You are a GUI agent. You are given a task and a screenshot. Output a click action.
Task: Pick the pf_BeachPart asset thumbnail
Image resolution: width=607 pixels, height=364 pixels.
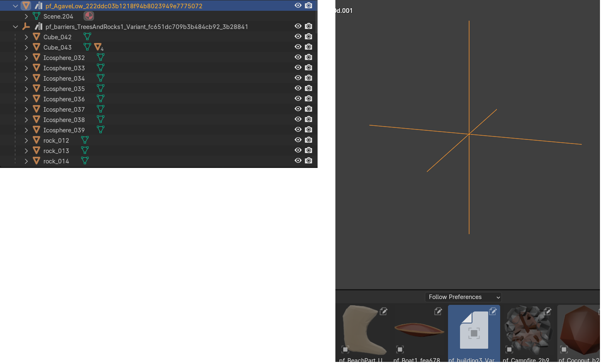point(364,334)
